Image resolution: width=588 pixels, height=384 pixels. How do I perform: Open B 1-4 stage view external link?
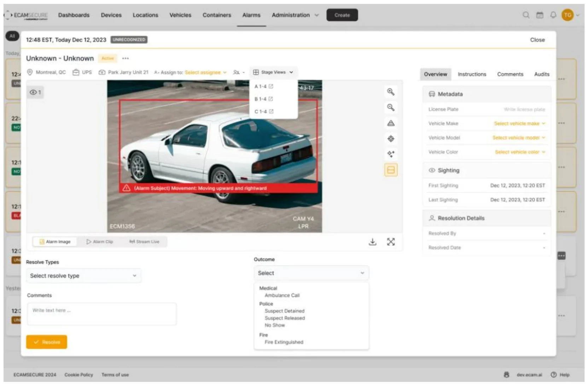(270, 99)
